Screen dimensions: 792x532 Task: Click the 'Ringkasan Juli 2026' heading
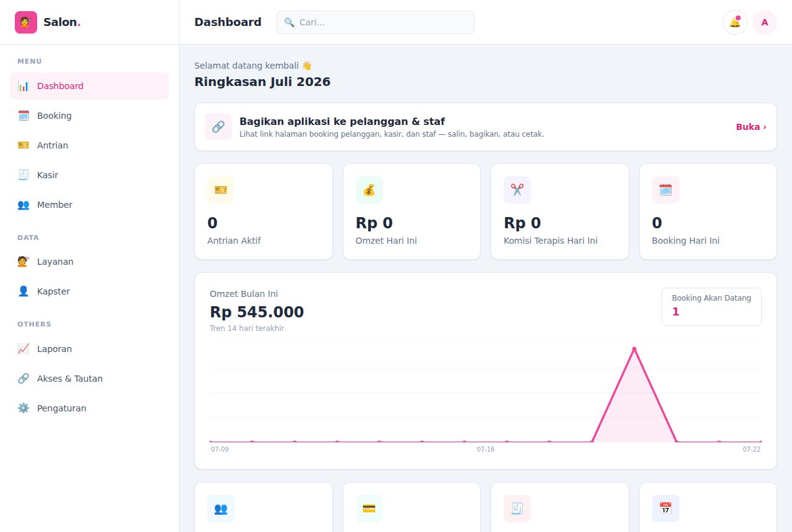pyautogui.click(x=262, y=82)
